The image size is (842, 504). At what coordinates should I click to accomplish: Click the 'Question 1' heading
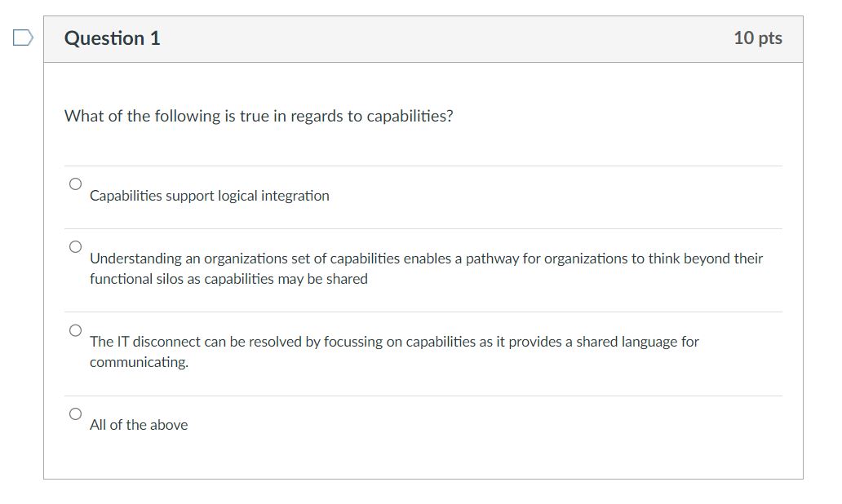(112, 38)
